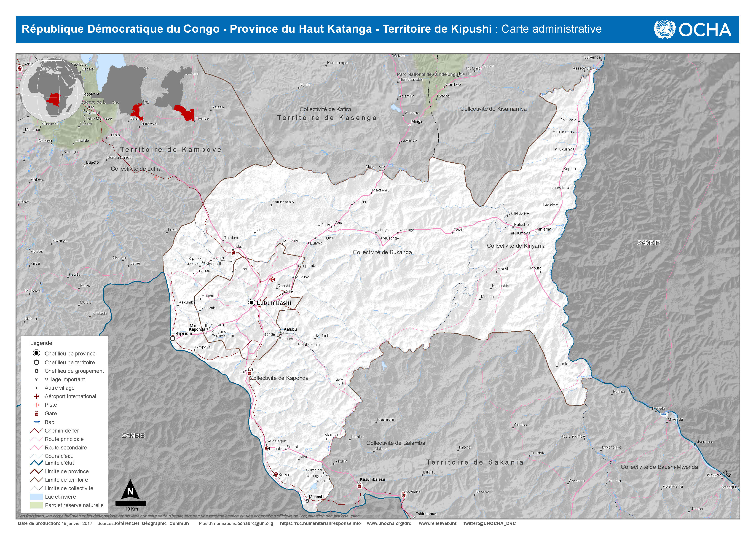Click the Collectivité de Bukanda label

382,252
